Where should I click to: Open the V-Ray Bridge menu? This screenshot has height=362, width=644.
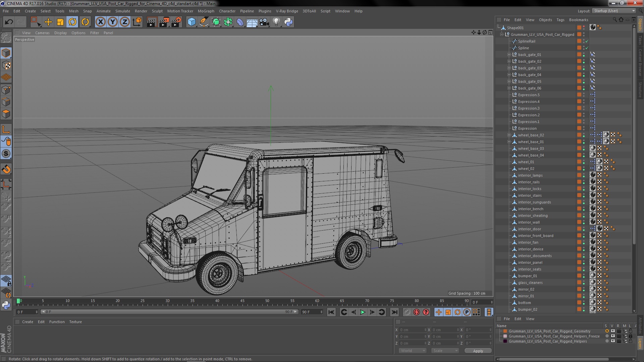287,11
